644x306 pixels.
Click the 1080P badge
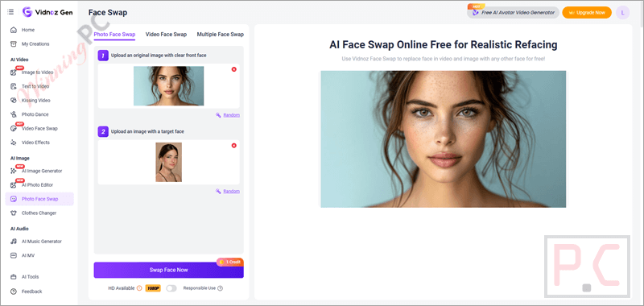tap(153, 288)
